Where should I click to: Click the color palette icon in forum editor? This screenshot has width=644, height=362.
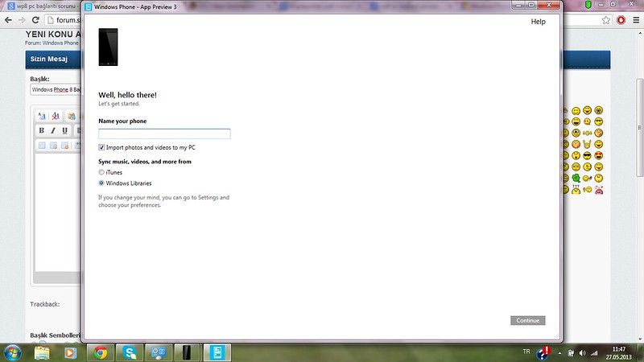point(72,116)
